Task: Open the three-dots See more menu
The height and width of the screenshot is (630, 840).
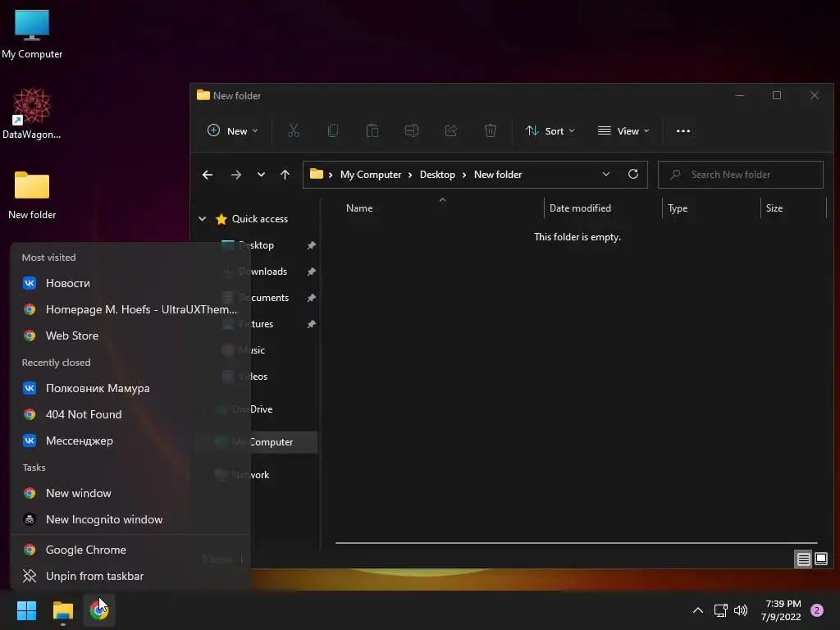Action: point(683,130)
